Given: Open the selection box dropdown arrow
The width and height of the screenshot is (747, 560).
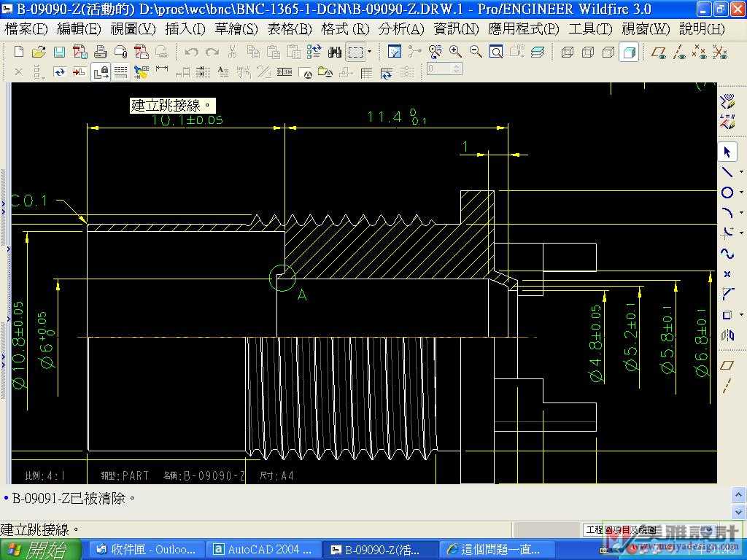Looking at the screenshot, I should point(369,52).
